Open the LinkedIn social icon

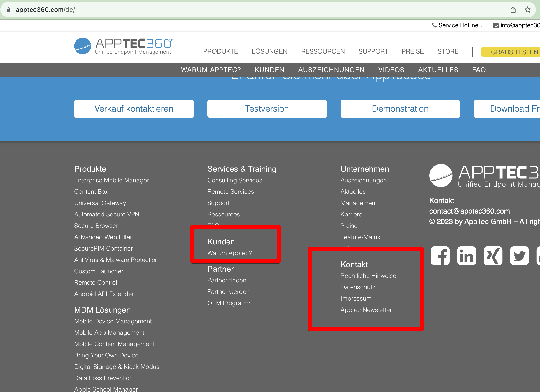pos(466,256)
